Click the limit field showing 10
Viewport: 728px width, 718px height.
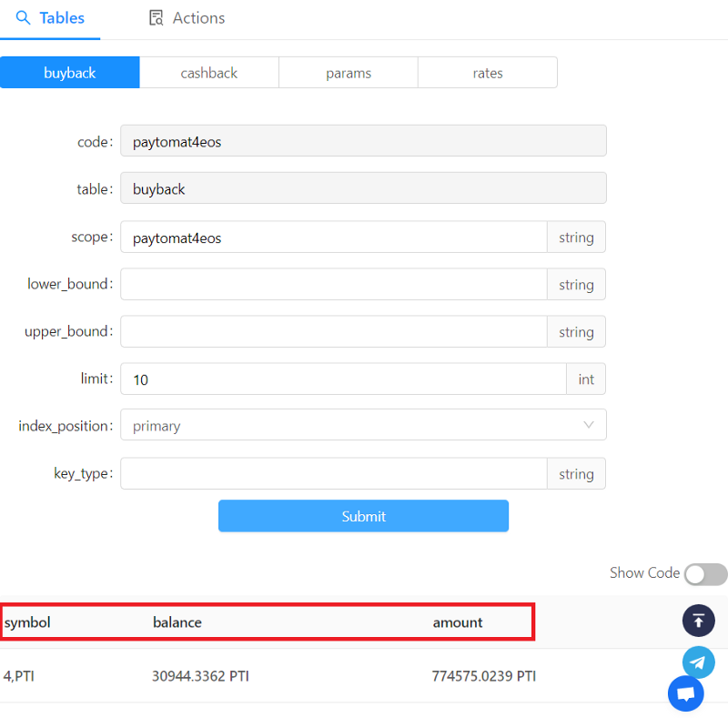pyautogui.click(x=344, y=379)
